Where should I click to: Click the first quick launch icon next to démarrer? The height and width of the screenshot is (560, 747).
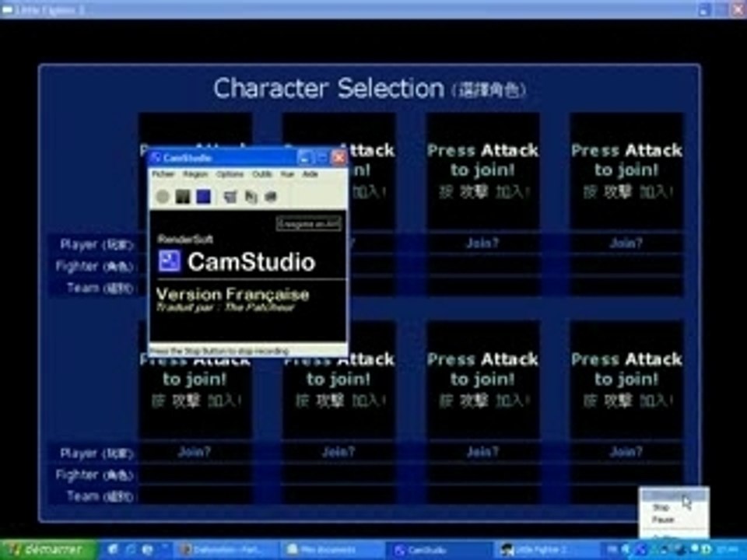tap(113, 550)
